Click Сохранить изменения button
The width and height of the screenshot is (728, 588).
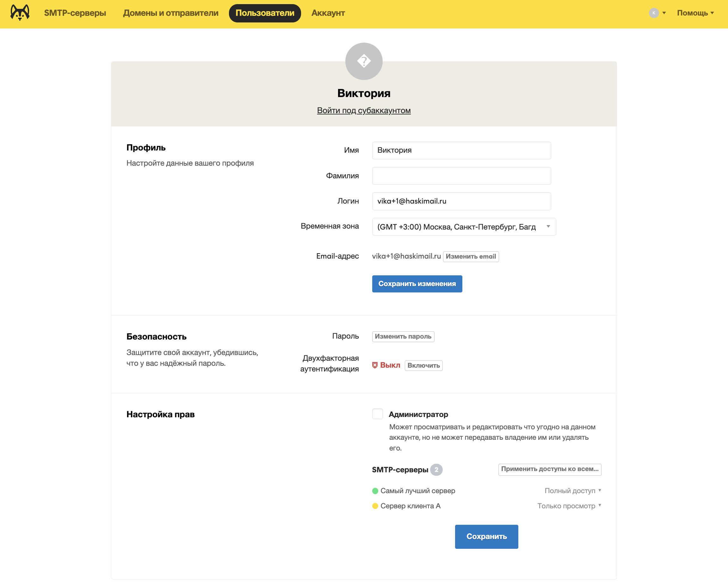tap(417, 284)
